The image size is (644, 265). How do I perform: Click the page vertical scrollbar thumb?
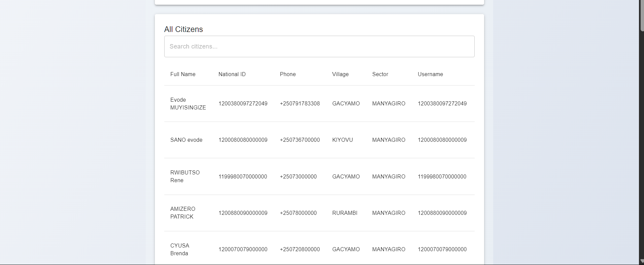(x=642, y=15)
